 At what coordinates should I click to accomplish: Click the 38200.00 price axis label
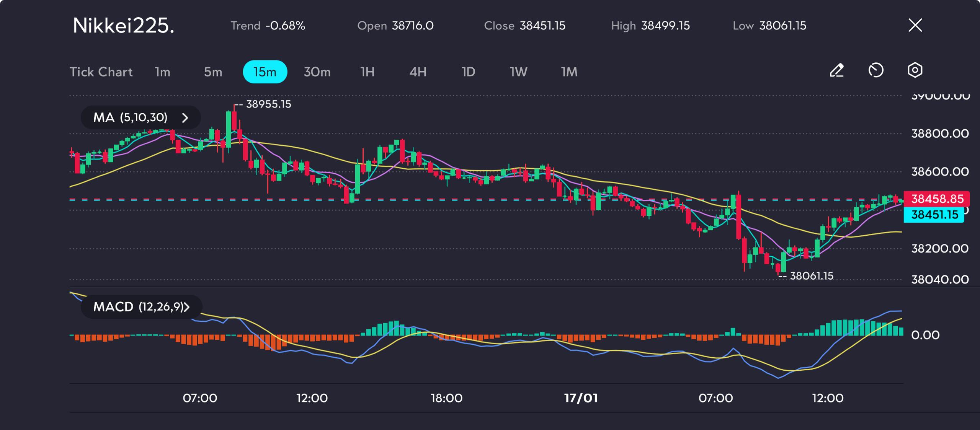click(x=940, y=249)
